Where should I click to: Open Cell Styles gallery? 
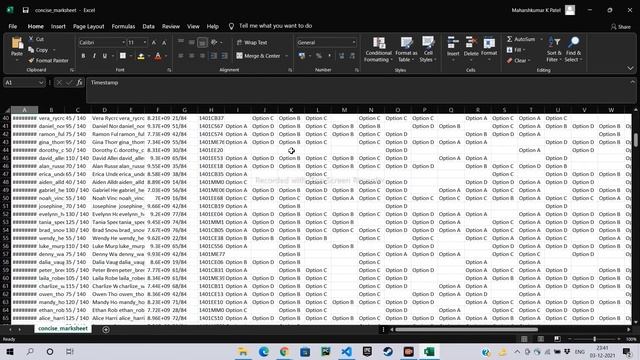[x=428, y=49]
